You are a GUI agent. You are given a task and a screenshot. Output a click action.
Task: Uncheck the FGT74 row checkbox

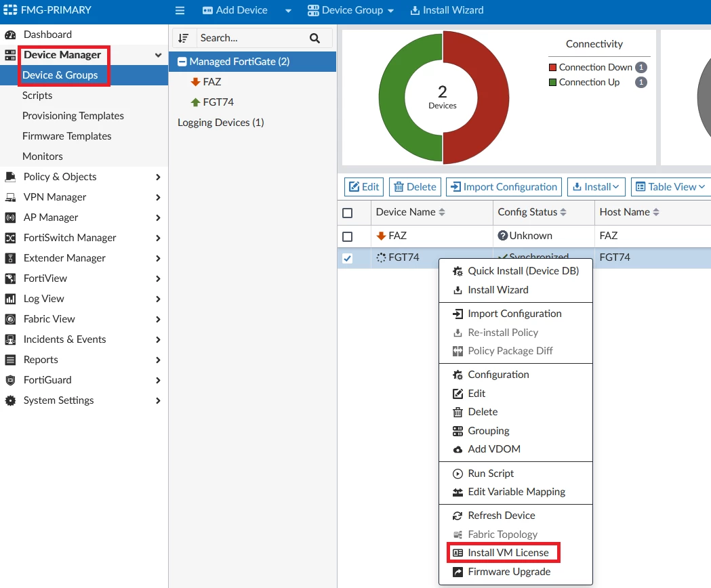point(347,258)
